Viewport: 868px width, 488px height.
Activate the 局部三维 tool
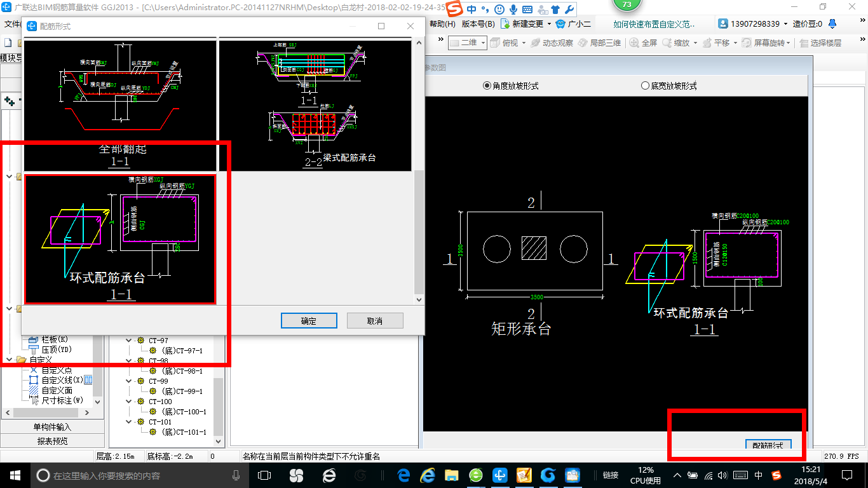[599, 43]
